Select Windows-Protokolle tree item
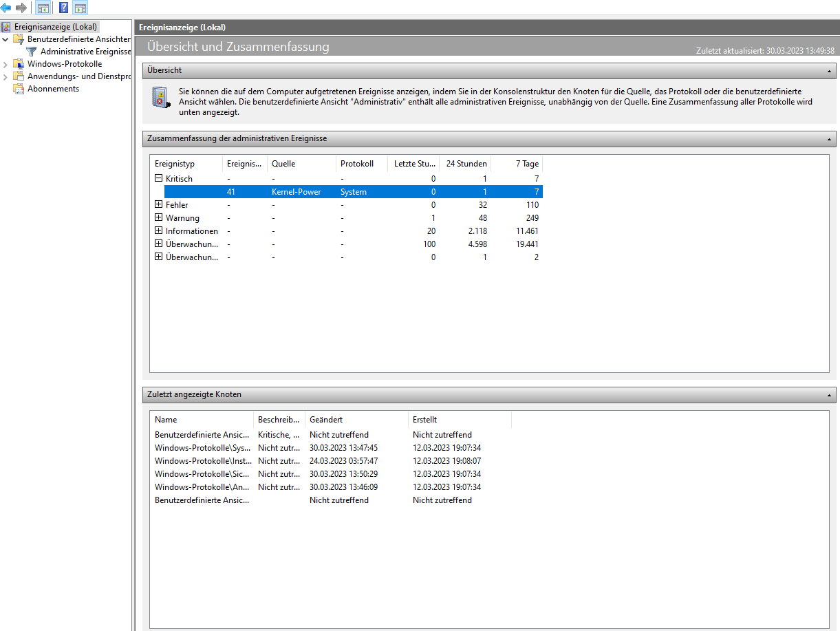Viewport: 840px width, 631px height. (x=65, y=64)
